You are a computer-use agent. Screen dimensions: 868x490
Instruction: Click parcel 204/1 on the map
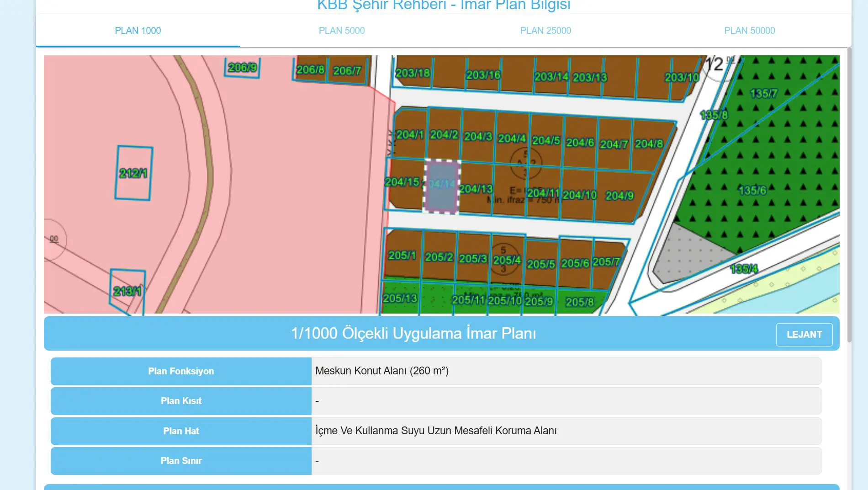410,134
